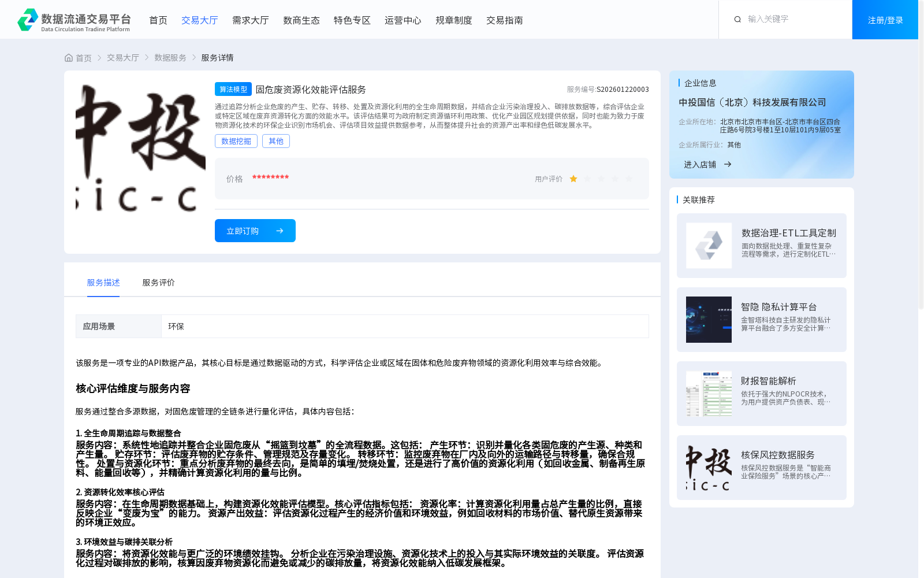
Task: Click the 立即订购 button
Action: [x=255, y=231]
